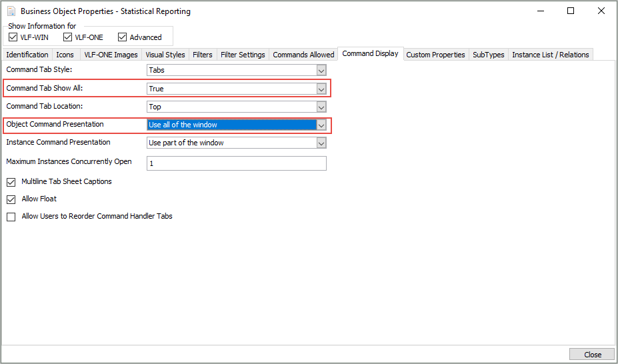Go to the VLF-ONE Images tab
Viewport: 618px width, 364px height.
pyautogui.click(x=111, y=55)
